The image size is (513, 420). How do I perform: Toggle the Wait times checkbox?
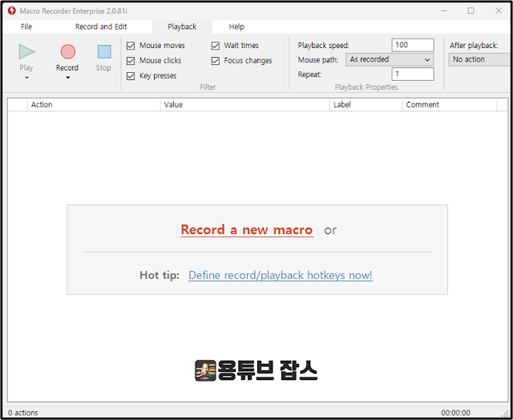pyautogui.click(x=216, y=46)
